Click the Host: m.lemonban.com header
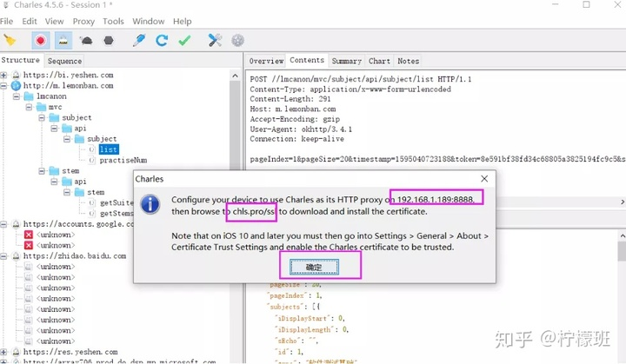 [x=293, y=109]
